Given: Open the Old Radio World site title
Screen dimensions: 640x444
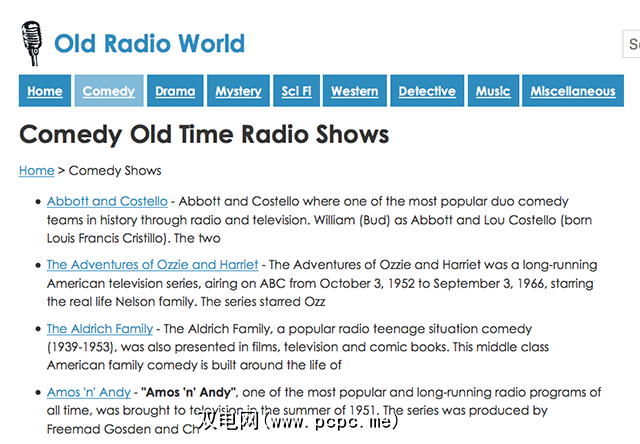Looking at the screenshot, I should coord(149,44).
